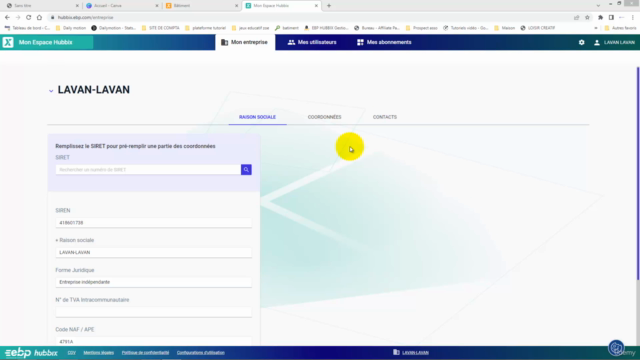
Task: Open the settings gear icon
Action: 581,42
